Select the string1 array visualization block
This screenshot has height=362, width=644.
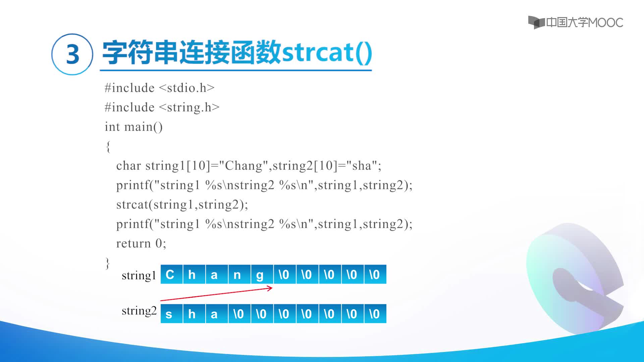[x=273, y=275]
